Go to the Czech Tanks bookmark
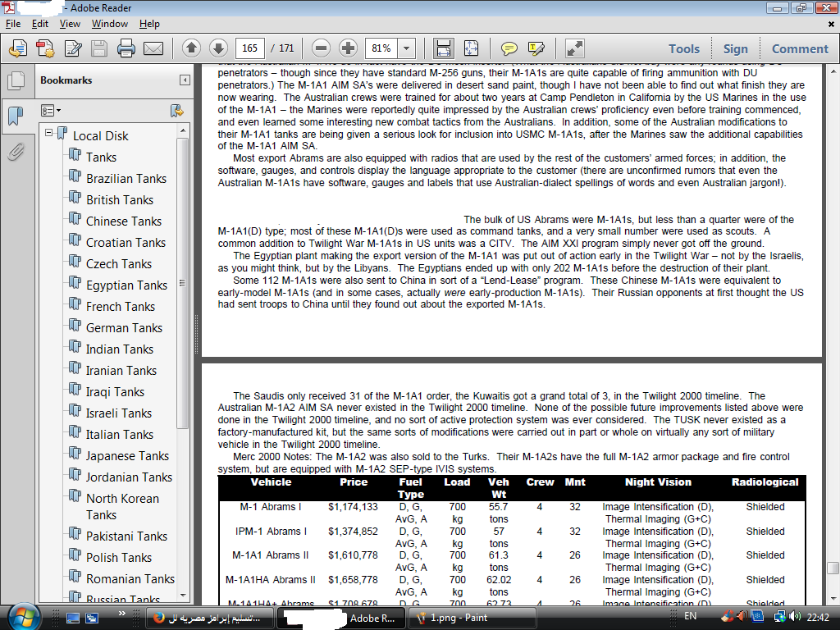840x630 pixels. (119, 264)
